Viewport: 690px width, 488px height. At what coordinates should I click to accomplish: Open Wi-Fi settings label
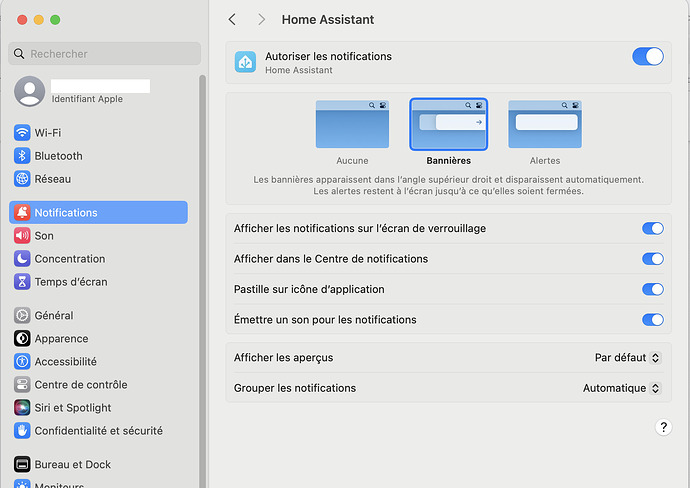tap(48, 133)
